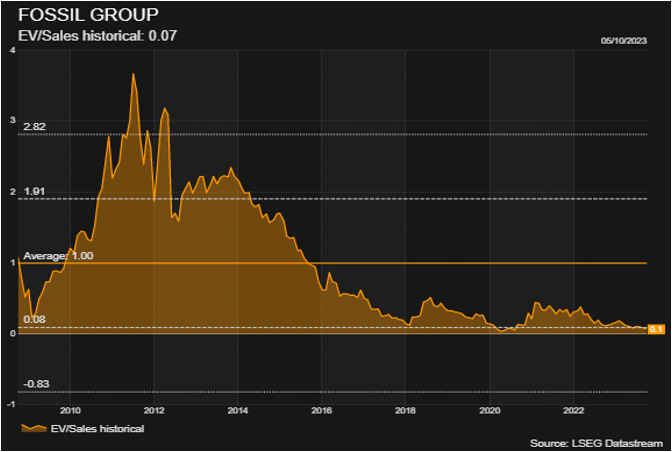The width and height of the screenshot is (672, 452).
Task: Click the y-axis tick label 3
Action: click(12, 120)
